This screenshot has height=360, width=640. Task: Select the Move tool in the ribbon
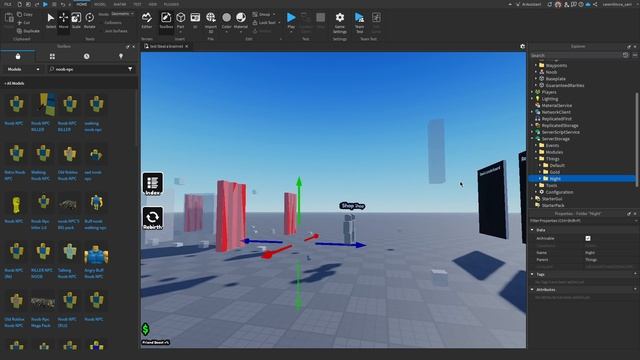63,21
